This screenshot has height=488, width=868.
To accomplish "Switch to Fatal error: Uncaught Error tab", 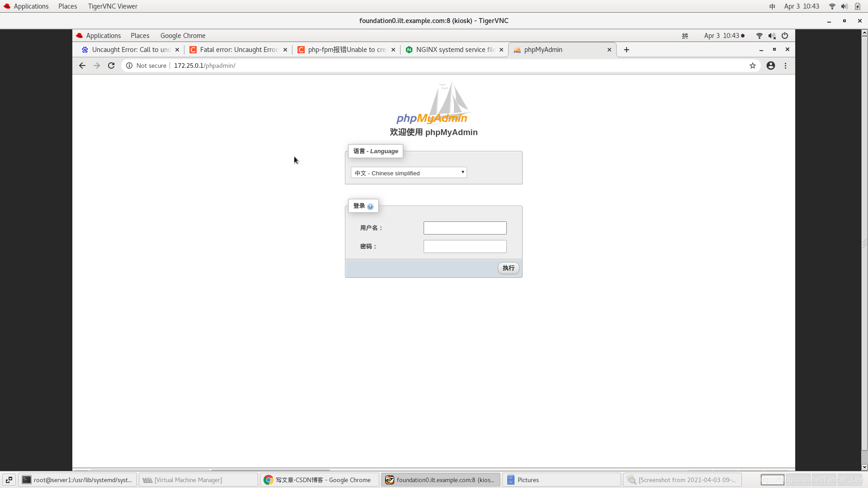I will 237,50.
